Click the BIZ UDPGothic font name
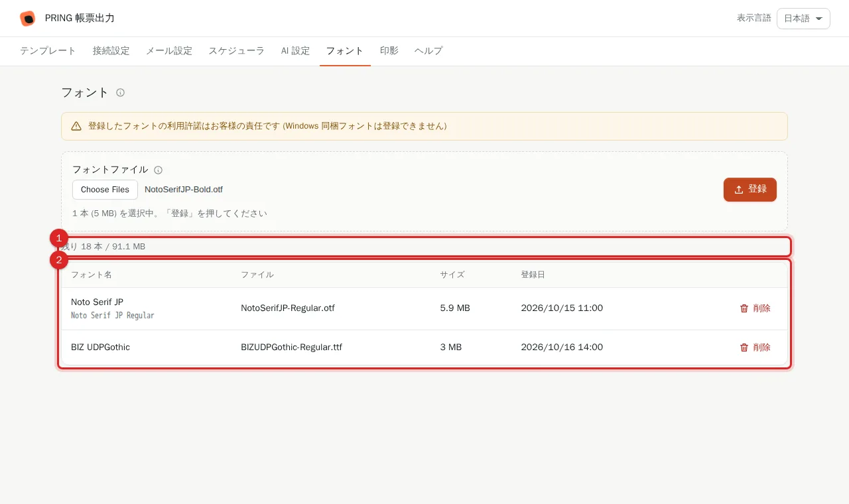Screen dimensions: 849x504 pyautogui.click(x=101, y=347)
